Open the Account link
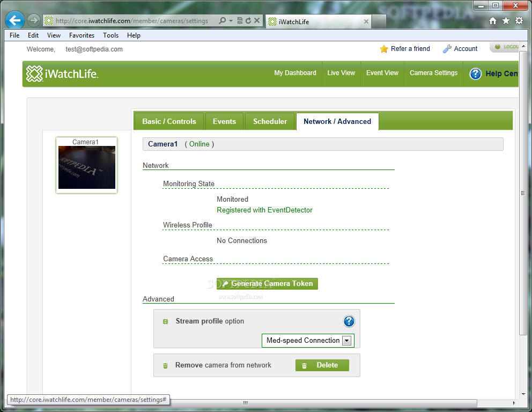Image resolution: width=532 pixels, height=412 pixels. pos(465,49)
